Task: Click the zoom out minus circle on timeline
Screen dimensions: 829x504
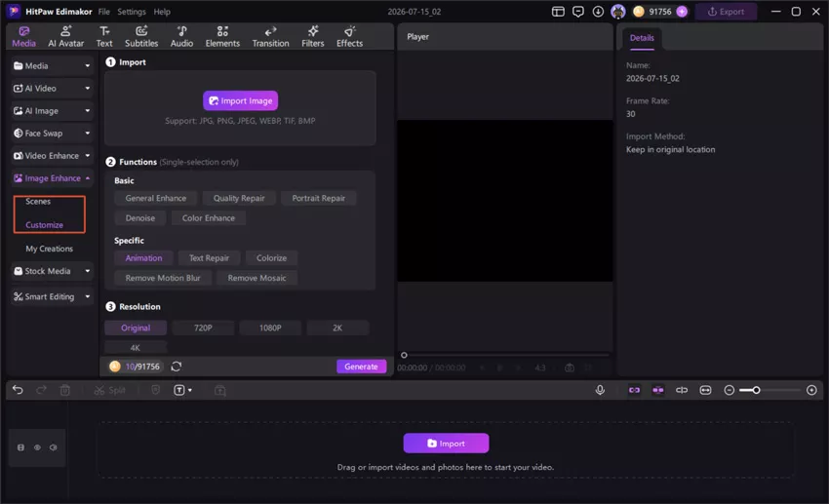Action: coord(730,390)
